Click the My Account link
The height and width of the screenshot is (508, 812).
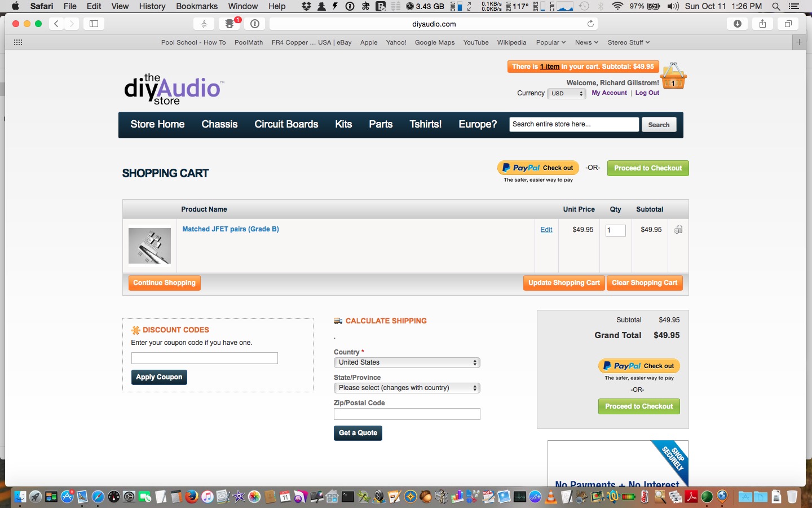609,93
